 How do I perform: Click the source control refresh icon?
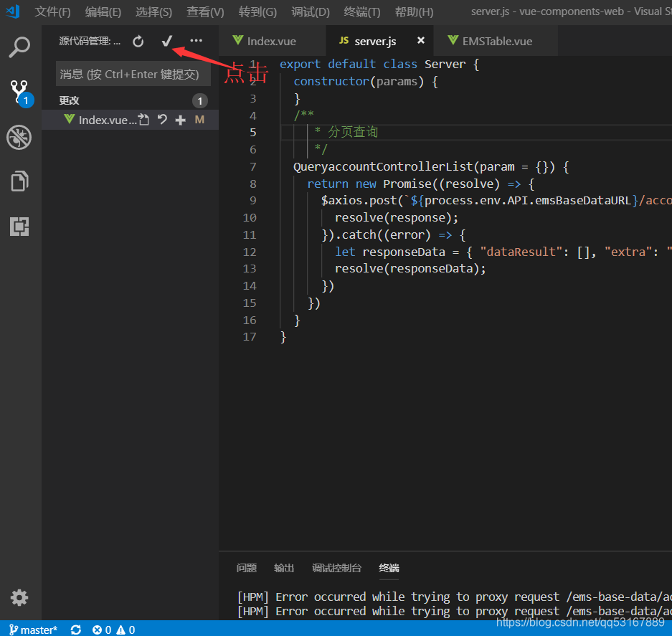(x=138, y=41)
